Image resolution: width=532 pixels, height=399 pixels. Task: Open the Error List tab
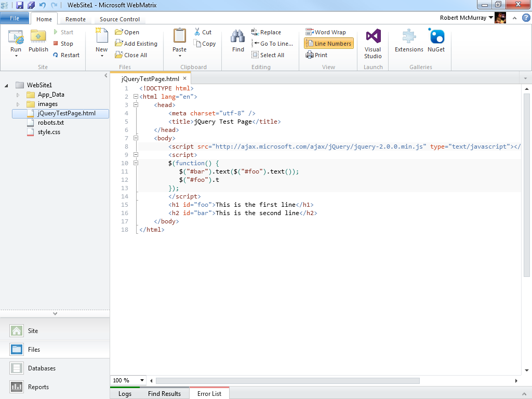(x=209, y=393)
